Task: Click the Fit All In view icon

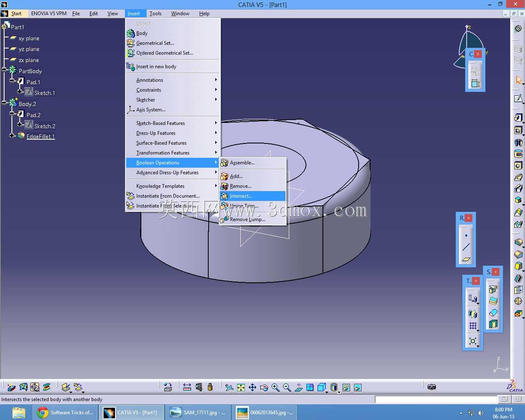Action: coord(241,387)
